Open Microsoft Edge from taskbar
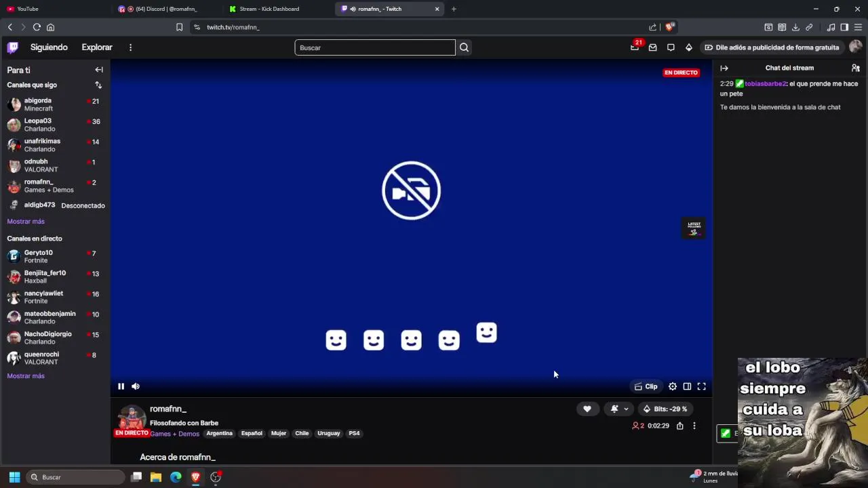 [176, 477]
